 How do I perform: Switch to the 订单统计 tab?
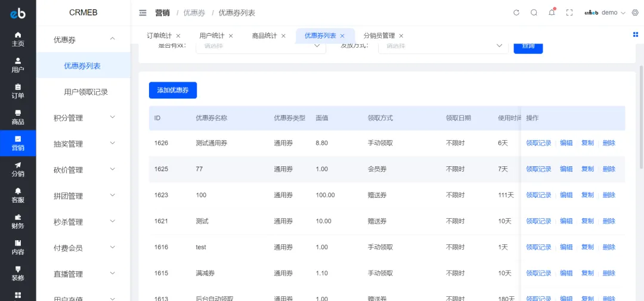(x=159, y=36)
